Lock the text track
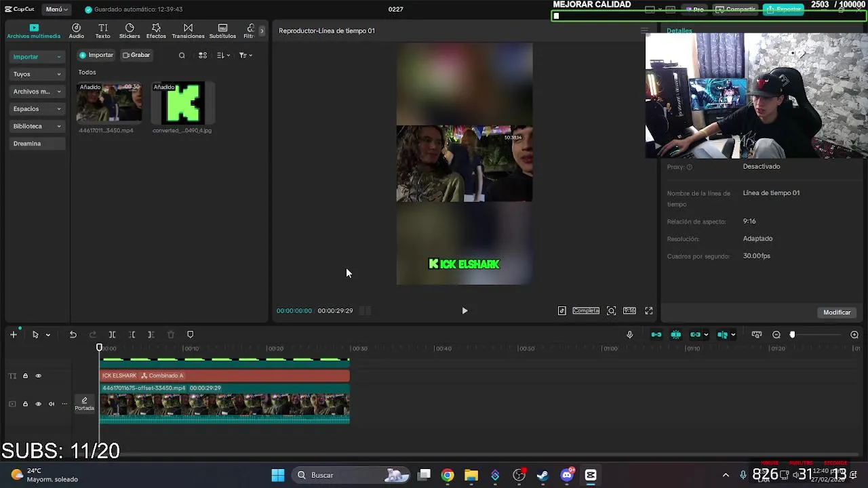Viewport: 868px width, 488px height. click(25, 376)
